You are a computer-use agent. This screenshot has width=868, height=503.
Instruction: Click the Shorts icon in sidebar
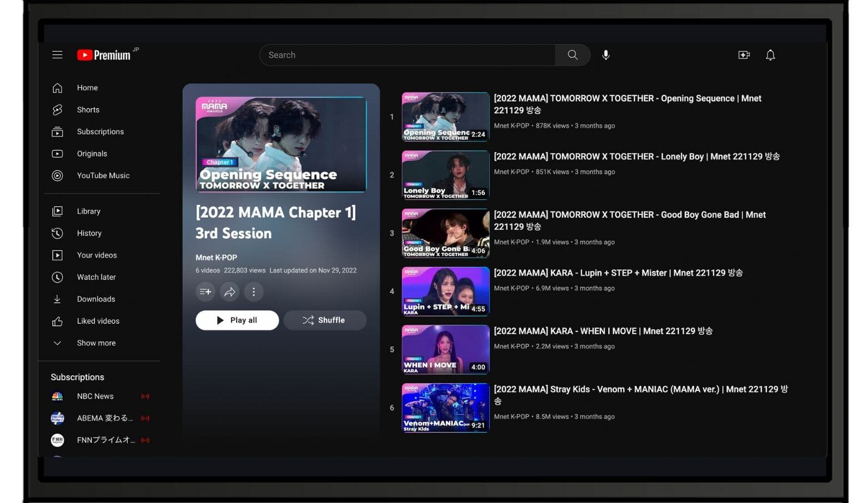tap(57, 110)
